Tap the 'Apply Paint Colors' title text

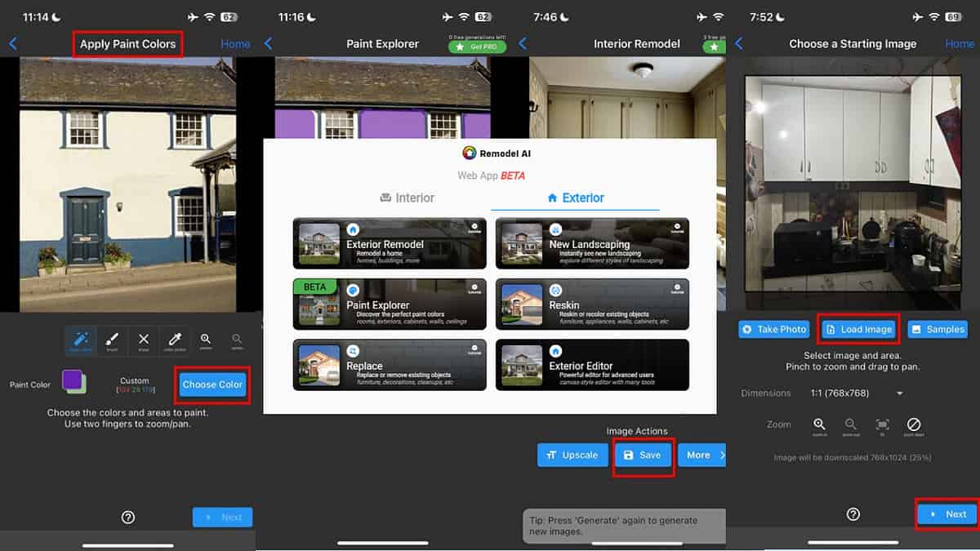128,44
